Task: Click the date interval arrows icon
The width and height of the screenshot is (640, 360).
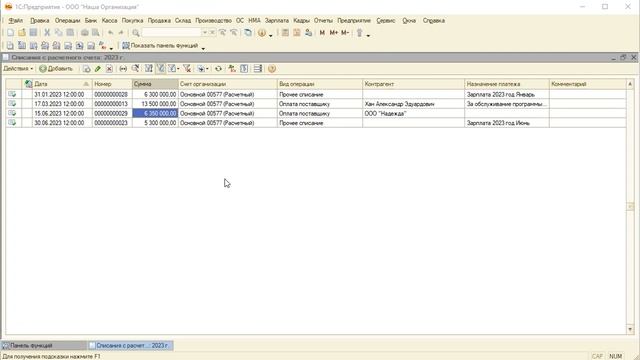Action: tap(123, 69)
